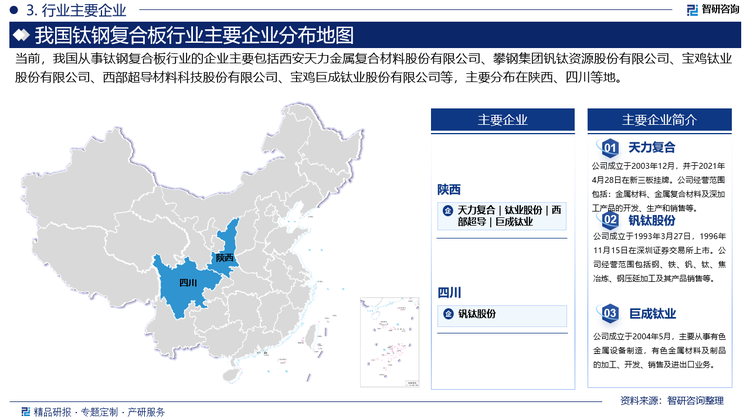This screenshot has height=419, width=750.
Task: Click the 02 hexagon badge beside 钒钛股份
Action: [x=610, y=220]
